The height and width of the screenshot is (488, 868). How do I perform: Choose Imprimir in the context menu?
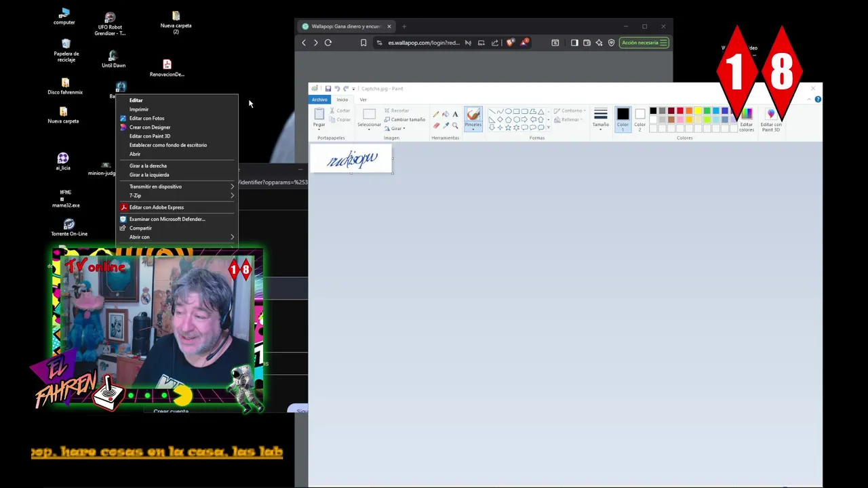[x=177, y=109]
